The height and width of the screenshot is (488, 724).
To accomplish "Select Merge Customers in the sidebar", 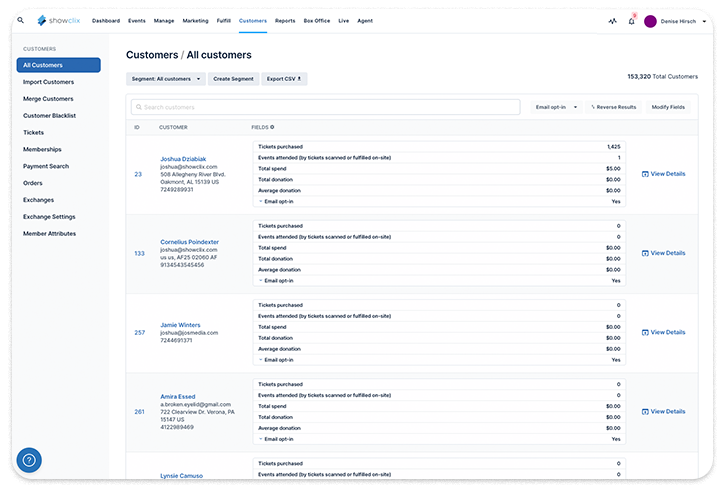I will (x=48, y=99).
